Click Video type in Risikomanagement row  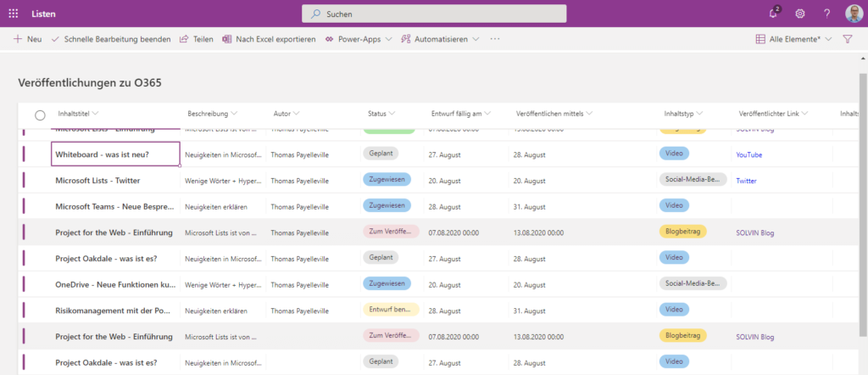[674, 309]
